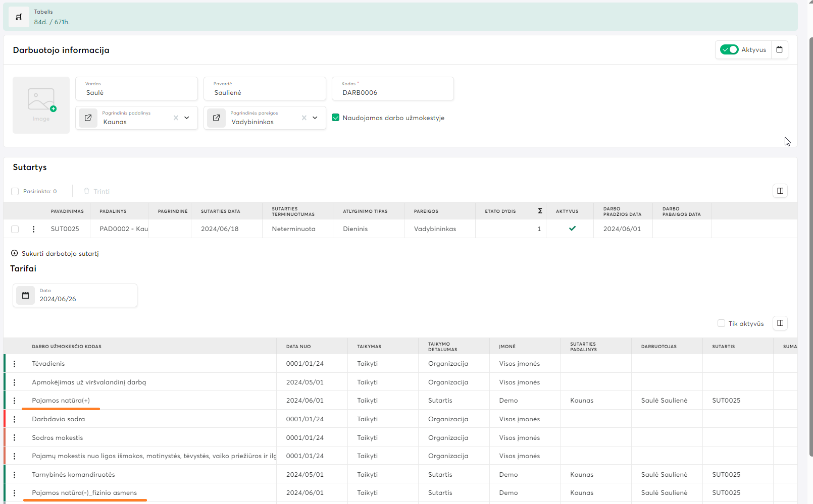This screenshot has height=504, width=813.
Task: Open the Tarifai date calendar picker
Action: coord(26,296)
